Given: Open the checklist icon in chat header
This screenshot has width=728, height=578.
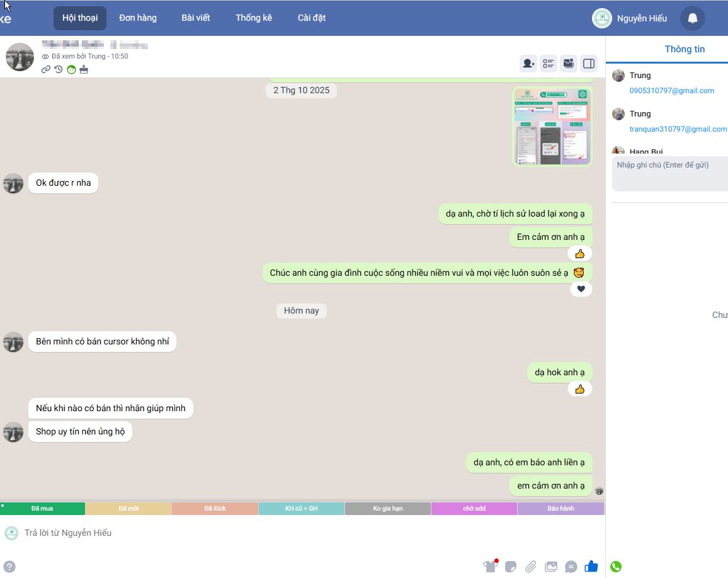Looking at the screenshot, I should [x=549, y=63].
